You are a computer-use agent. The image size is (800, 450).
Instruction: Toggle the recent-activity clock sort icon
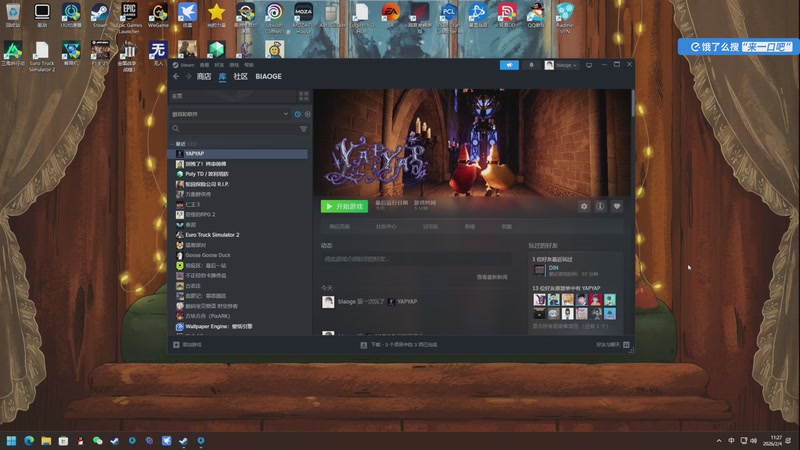pyautogui.click(x=297, y=114)
